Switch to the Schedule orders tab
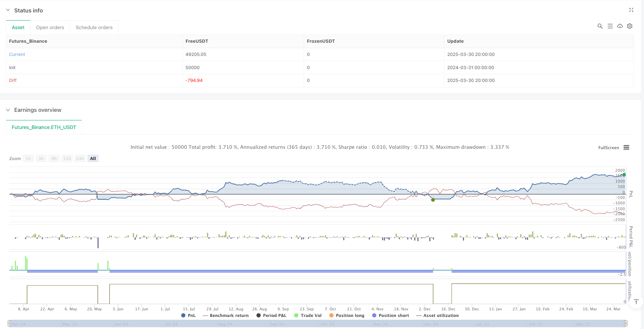 click(94, 28)
